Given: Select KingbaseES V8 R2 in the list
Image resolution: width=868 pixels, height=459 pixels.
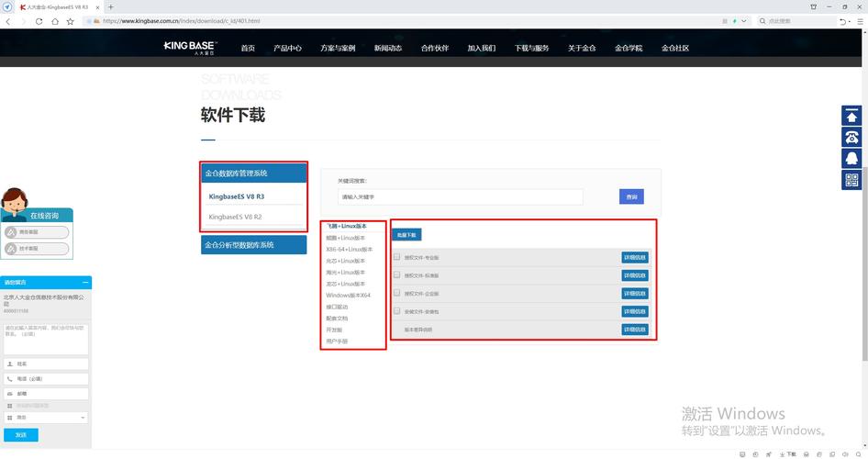Looking at the screenshot, I should (x=235, y=217).
